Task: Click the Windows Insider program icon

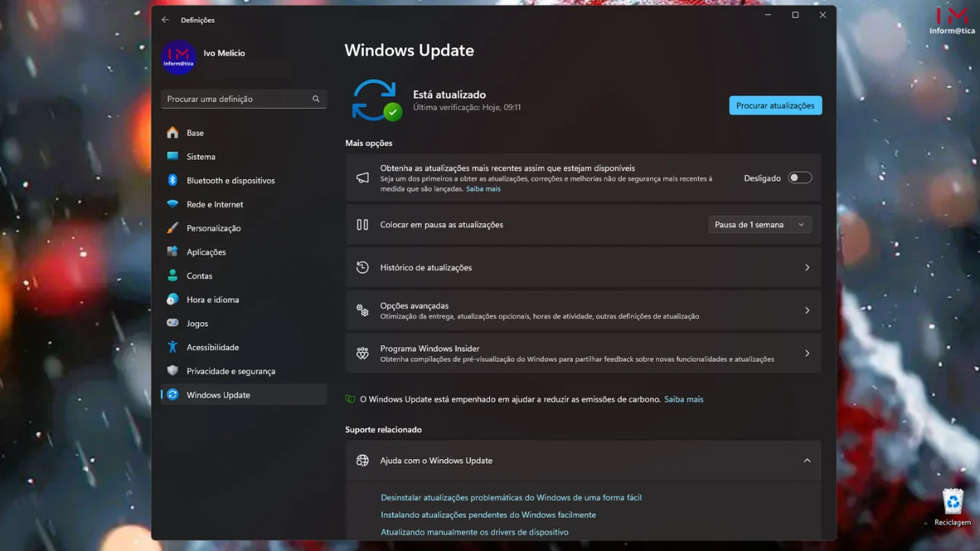Action: [x=363, y=354]
